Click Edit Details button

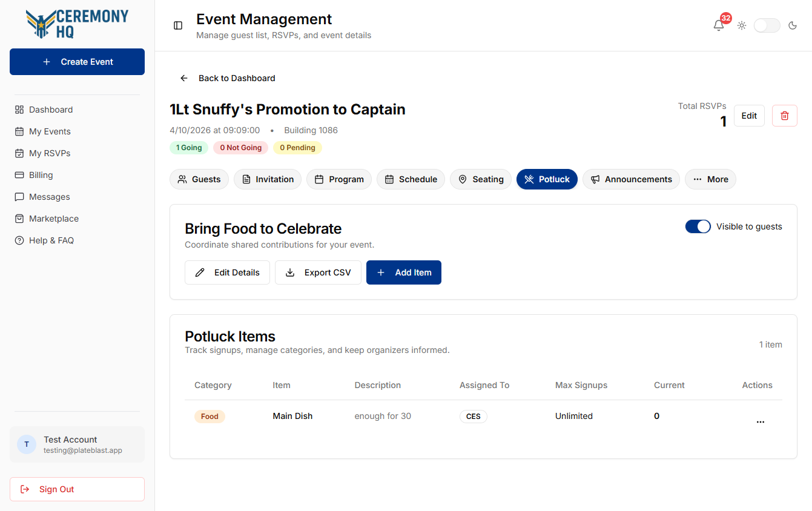227,272
